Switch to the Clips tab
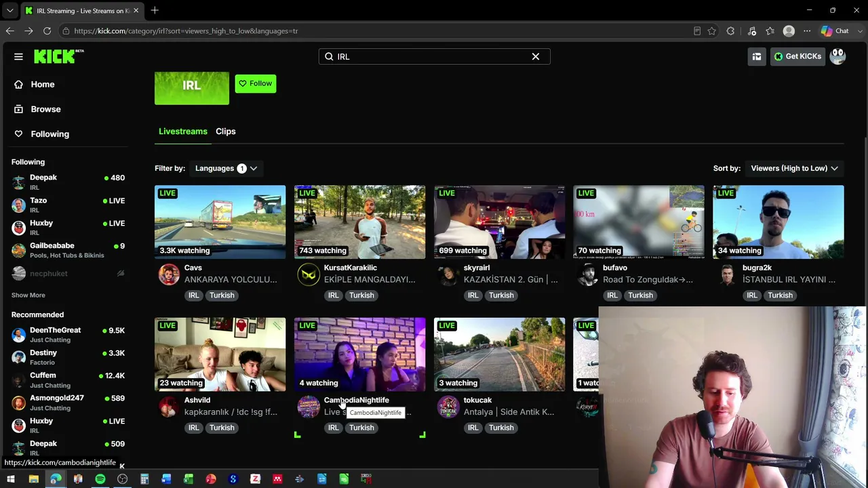 [x=226, y=131]
